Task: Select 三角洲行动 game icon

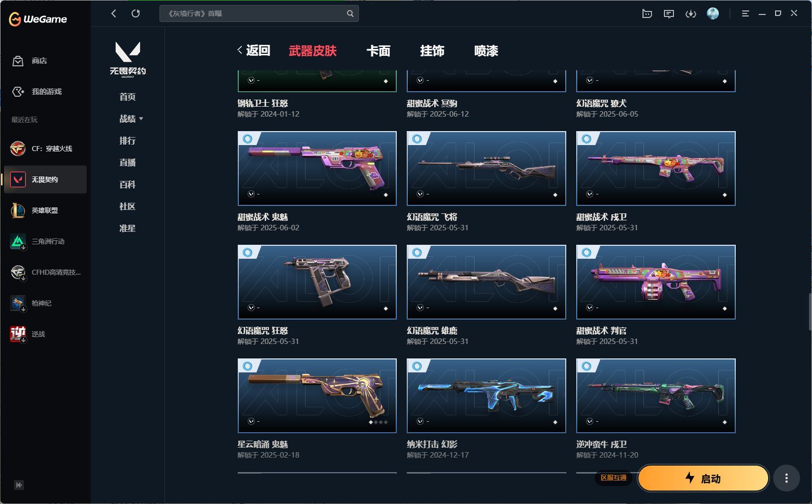Action: [x=18, y=241]
